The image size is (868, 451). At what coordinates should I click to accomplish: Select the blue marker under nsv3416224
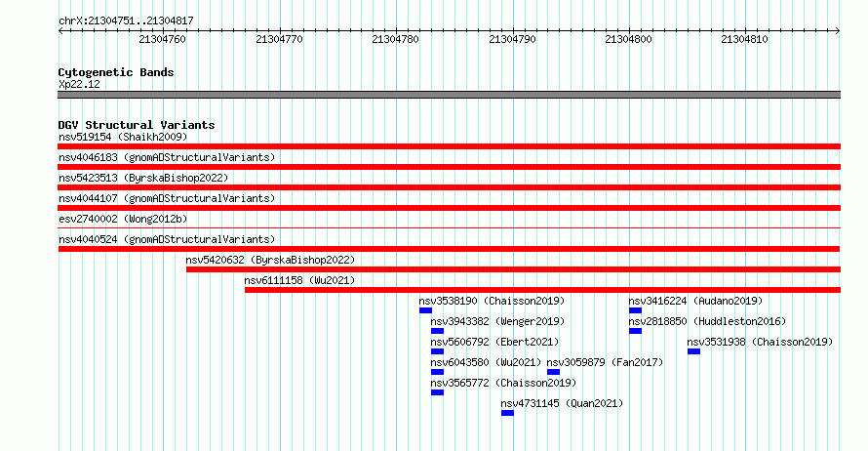click(x=636, y=310)
